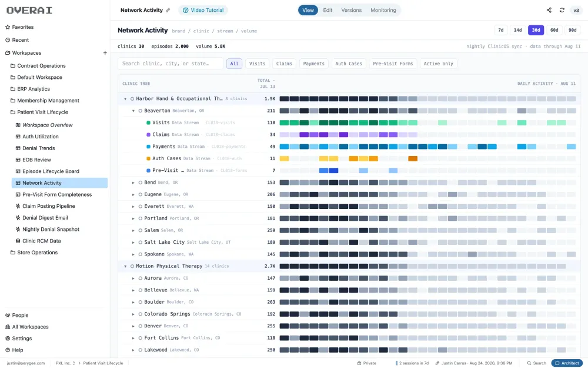
Task: Select the 30d time range
Action: coord(536,30)
